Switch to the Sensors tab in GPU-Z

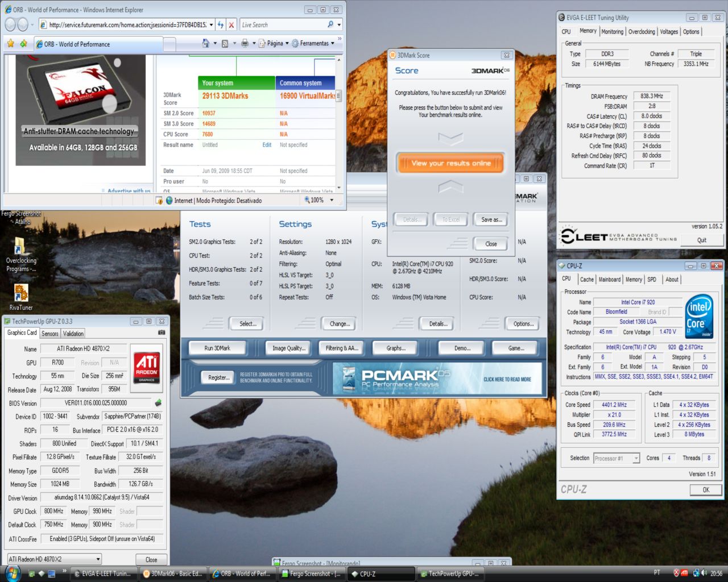point(50,334)
